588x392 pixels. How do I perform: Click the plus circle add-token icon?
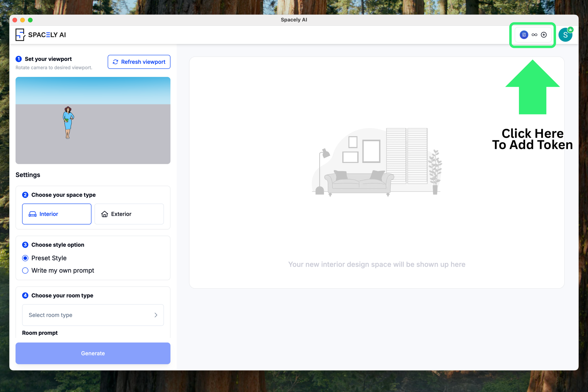[x=544, y=35]
